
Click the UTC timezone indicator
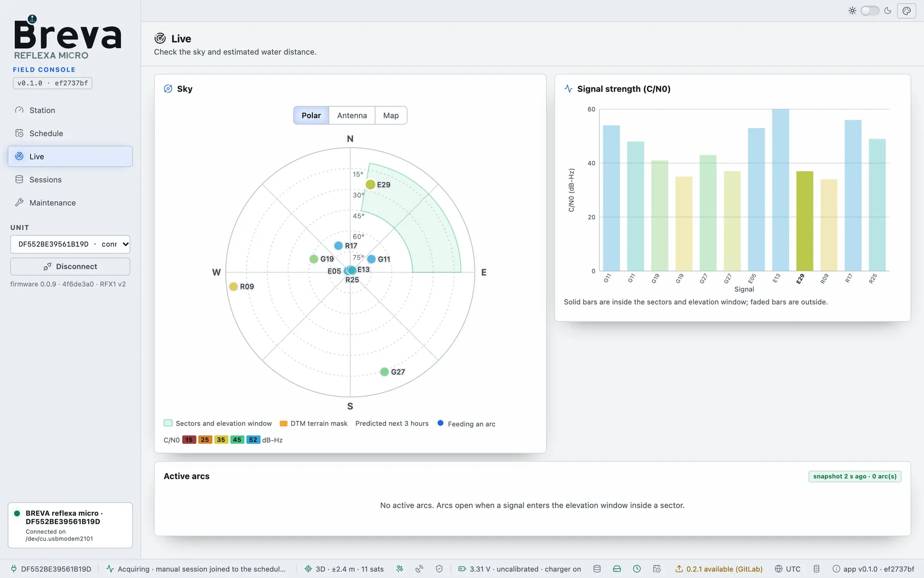point(788,569)
